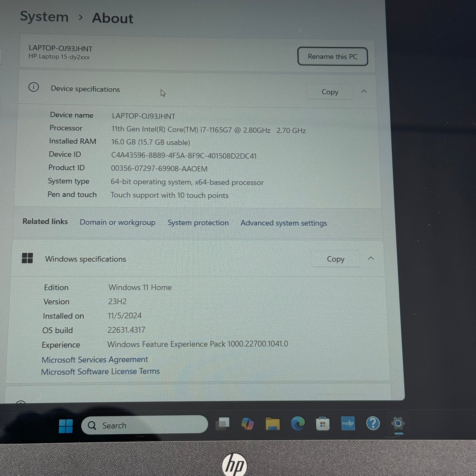Select the 64-bit operating system value
This screenshot has width=476, height=476.
(x=187, y=182)
